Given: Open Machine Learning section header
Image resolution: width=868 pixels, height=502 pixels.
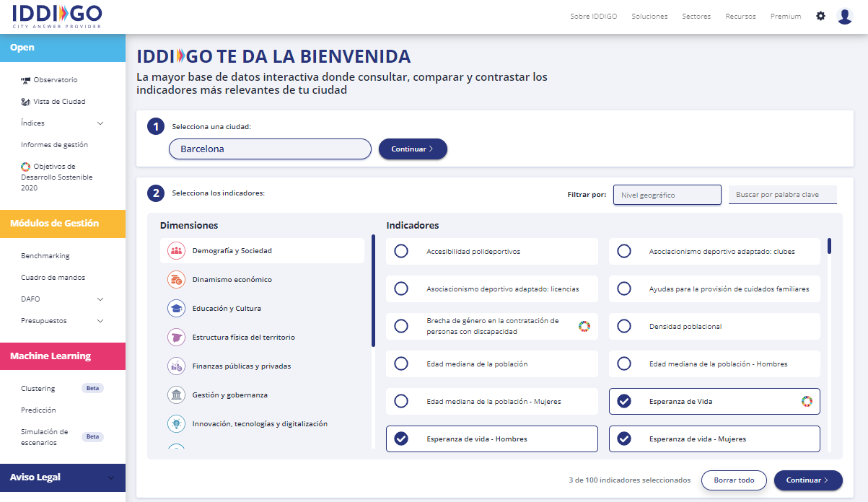Looking at the screenshot, I should (63, 356).
